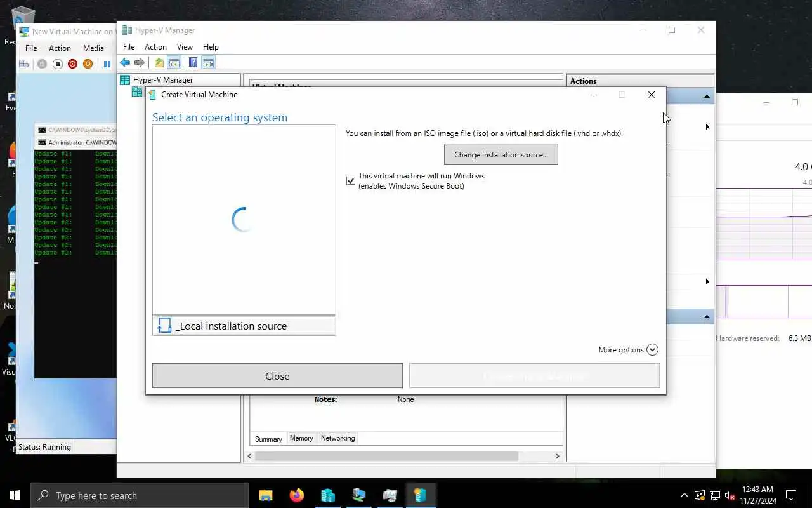Open the Windows Start menu

(15, 495)
